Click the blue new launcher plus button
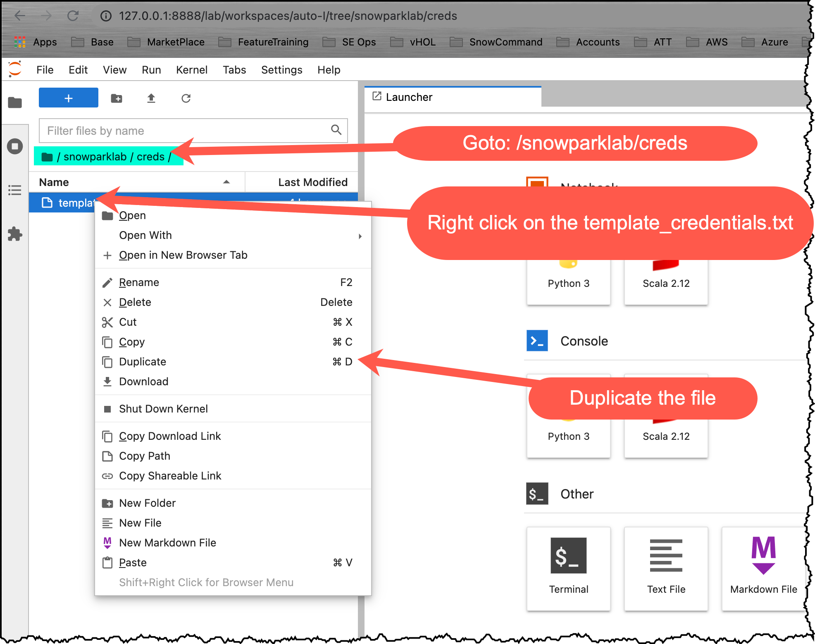This screenshot has height=644, width=815. (x=68, y=98)
